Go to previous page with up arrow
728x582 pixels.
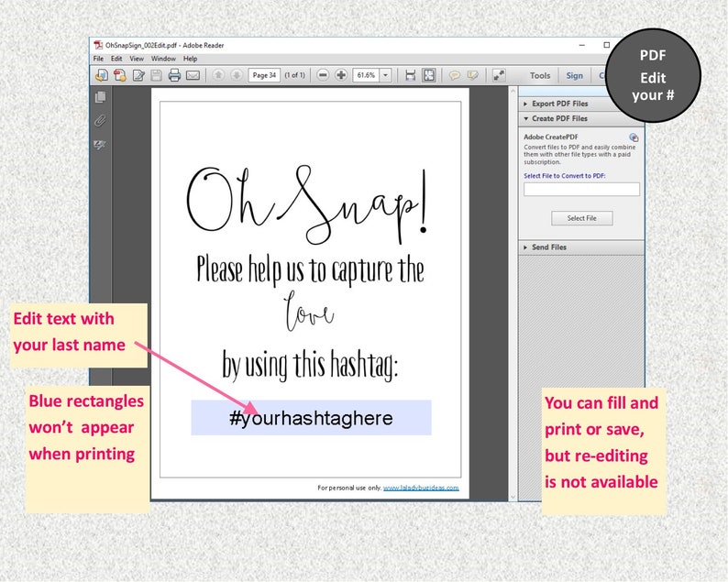pyautogui.click(x=218, y=75)
